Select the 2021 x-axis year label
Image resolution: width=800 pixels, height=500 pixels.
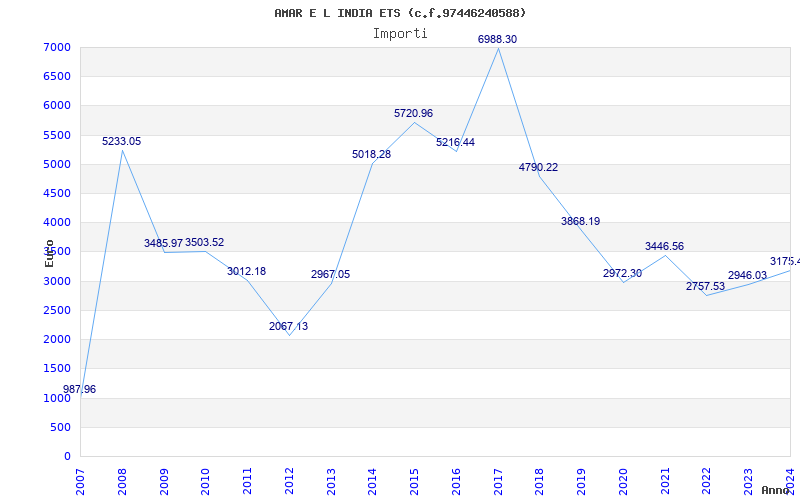point(665,482)
